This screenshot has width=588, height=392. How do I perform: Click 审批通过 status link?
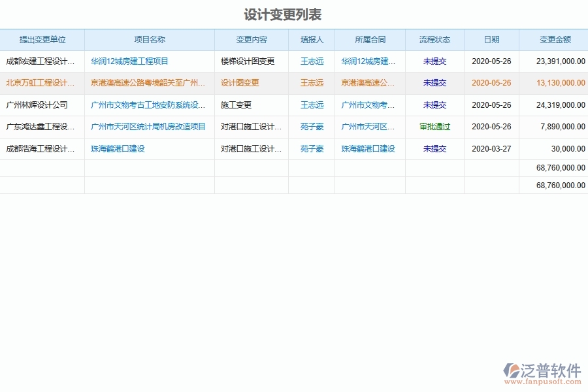click(434, 127)
